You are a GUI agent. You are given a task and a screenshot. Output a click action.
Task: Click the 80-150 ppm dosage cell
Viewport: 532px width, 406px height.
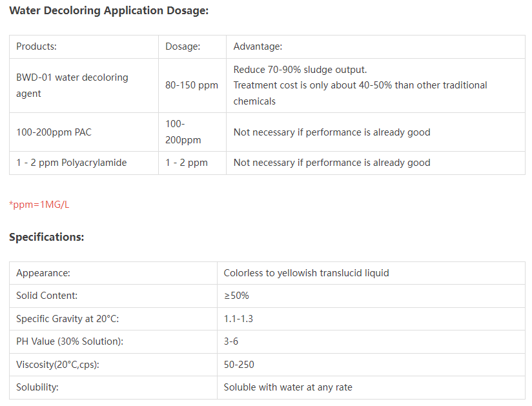192,85
